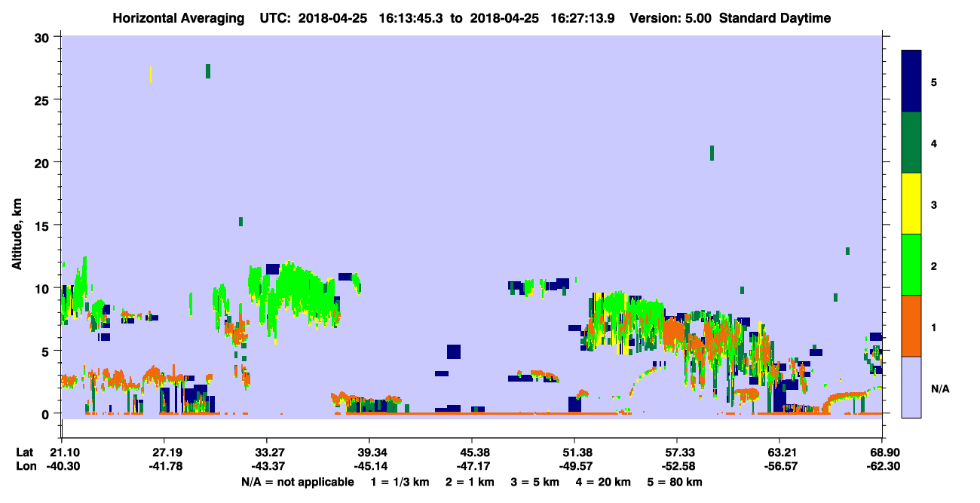Viewport: 980px width, 503px height.
Task: Click '3 = 5 km' legend text
Action: (x=536, y=482)
